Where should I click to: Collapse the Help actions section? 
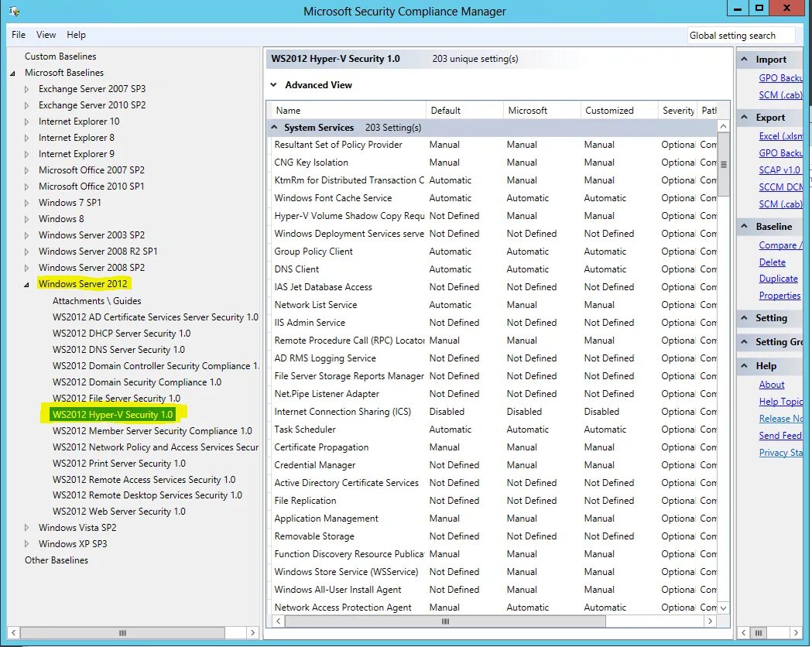pyautogui.click(x=744, y=366)
